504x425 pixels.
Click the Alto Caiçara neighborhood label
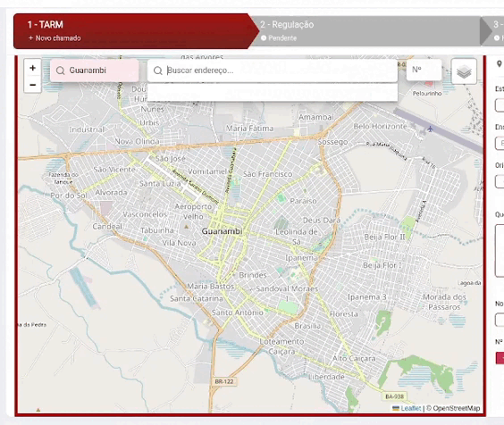(x=354, y=358)
